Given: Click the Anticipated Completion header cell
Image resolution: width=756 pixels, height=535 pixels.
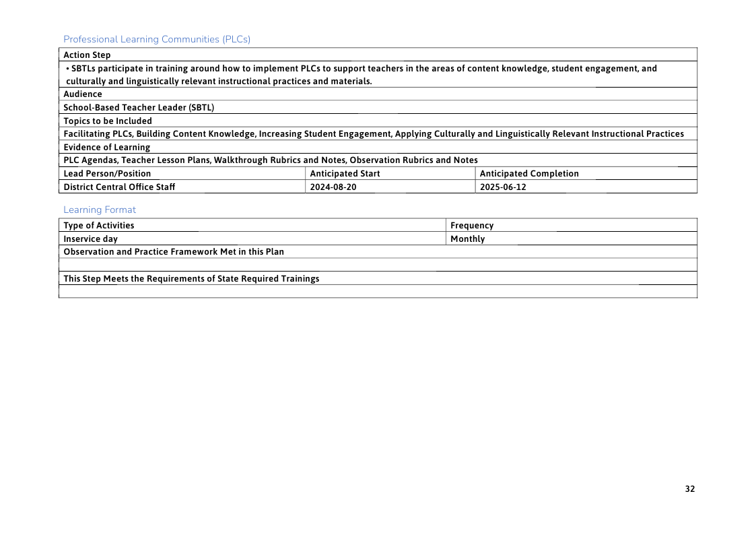Looking at the screenshot, I should (586, 173).
